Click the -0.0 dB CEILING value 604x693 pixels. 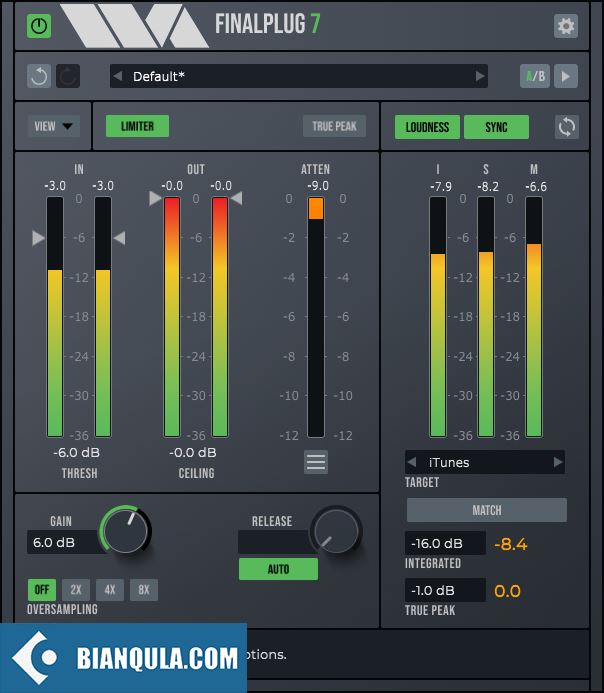(193, 453)
